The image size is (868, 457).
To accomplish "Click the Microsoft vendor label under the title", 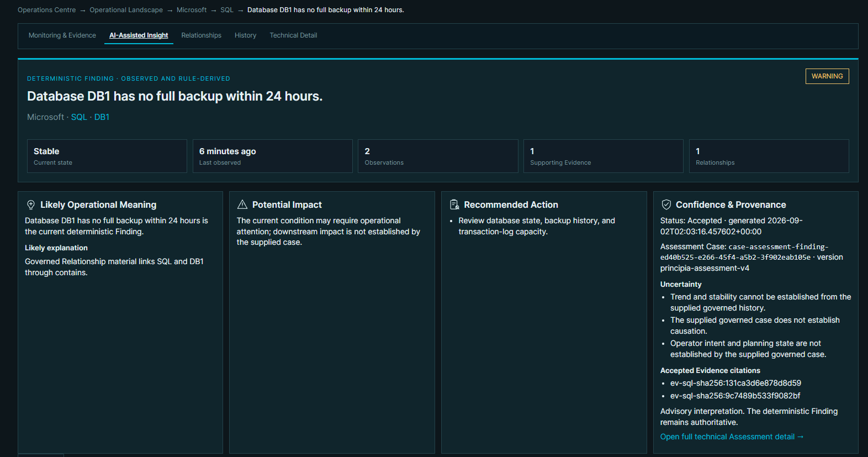I will coord(45,117).
